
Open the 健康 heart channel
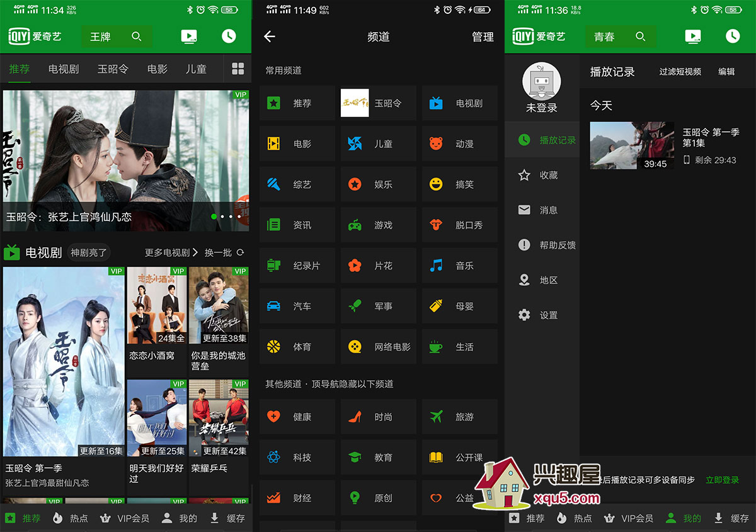(x=297, y=417)
